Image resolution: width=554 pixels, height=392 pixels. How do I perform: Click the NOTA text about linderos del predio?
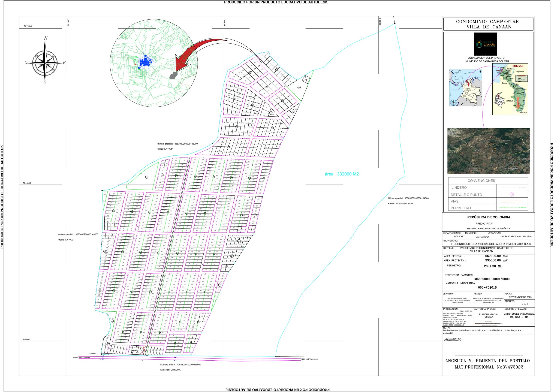pos(483,332)
